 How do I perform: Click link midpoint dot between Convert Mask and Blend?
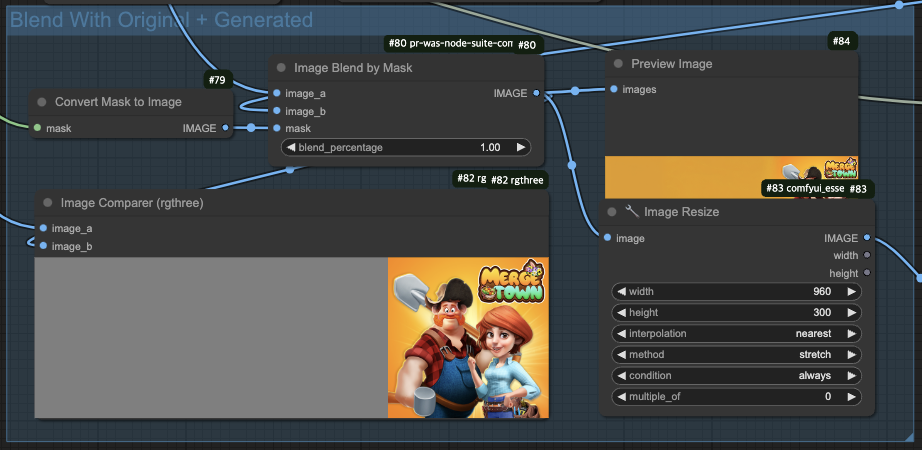click(251, 128)
